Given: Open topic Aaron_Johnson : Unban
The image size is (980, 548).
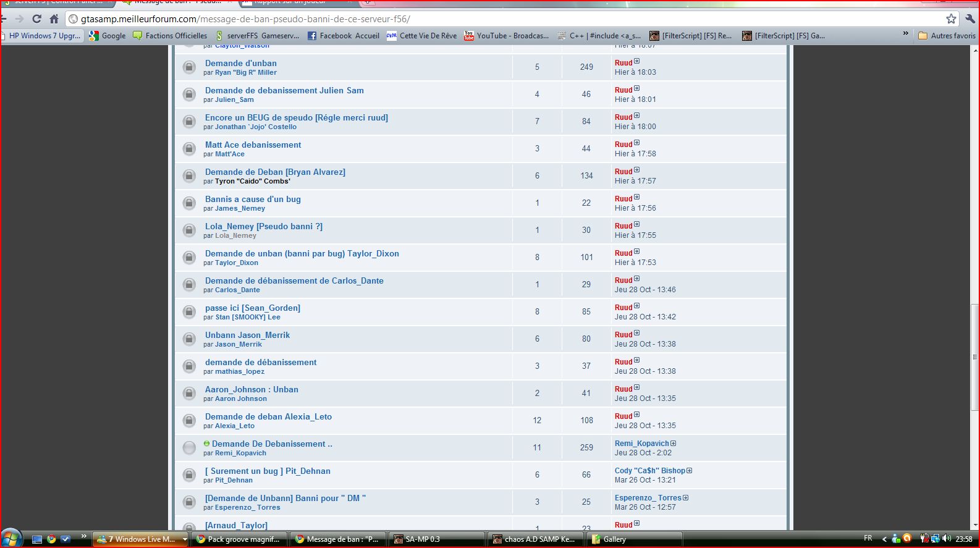Looking at the screenshot, I should (251, 389).
